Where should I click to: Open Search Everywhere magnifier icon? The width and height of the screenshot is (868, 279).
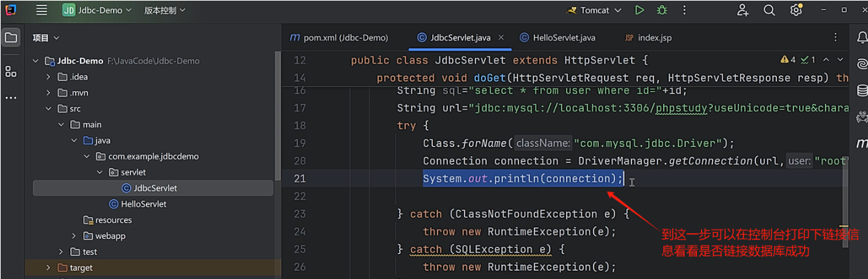point(770,11)
